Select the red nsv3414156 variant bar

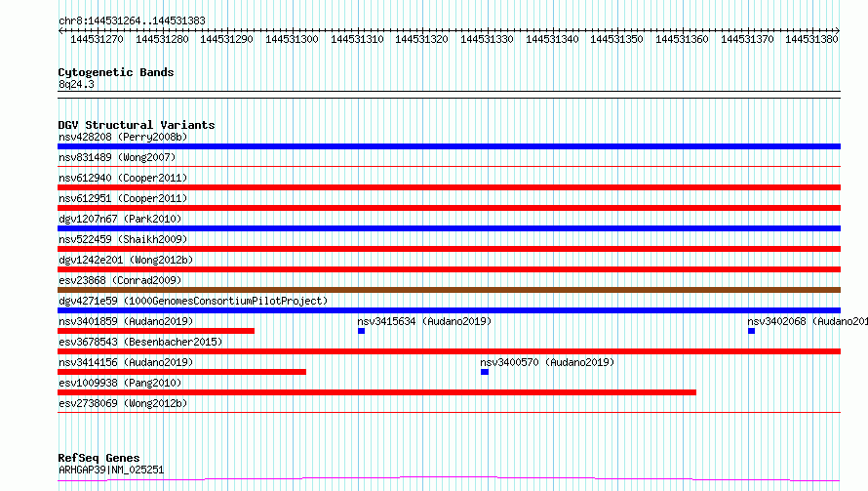[182, 372]
